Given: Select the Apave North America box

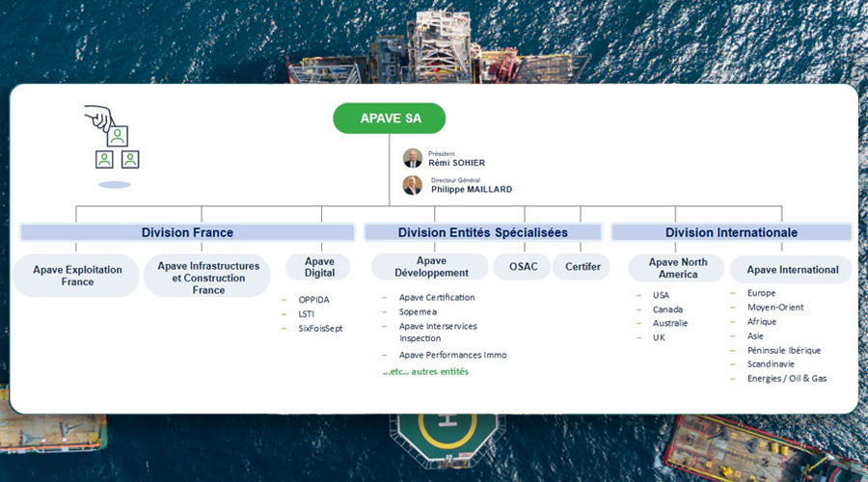Looking at the screenshot, I should (676, 268).
